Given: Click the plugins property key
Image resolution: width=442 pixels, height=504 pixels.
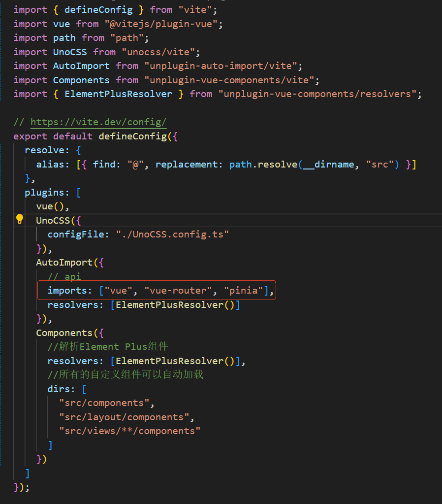Looking at the screenshot, I should (x=44, y=192).
